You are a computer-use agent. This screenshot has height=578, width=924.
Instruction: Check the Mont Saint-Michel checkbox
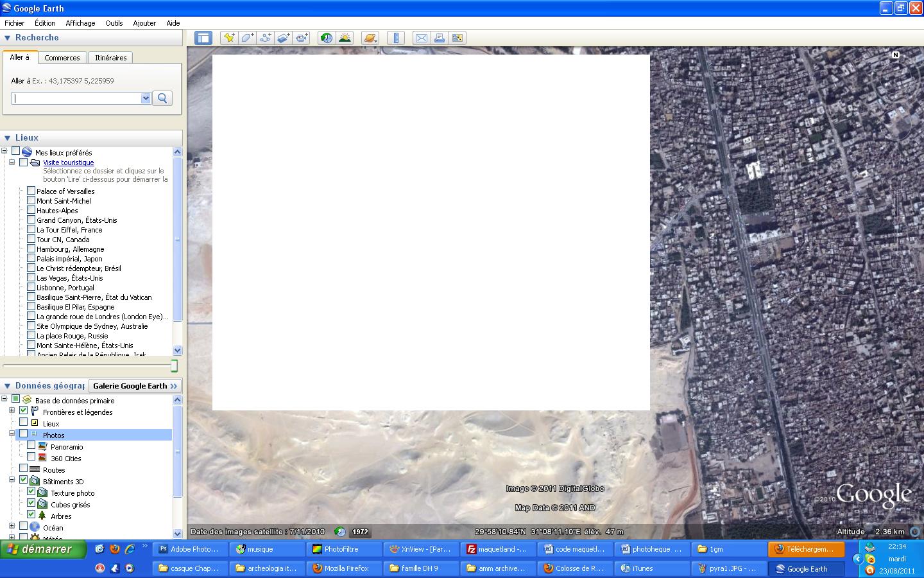tap(31, 200)
